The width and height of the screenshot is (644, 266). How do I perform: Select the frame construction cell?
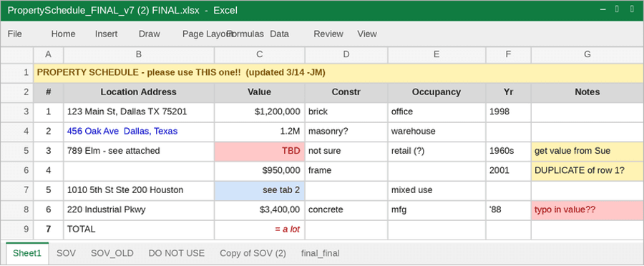pyautogui.click(x=346, y=170)
